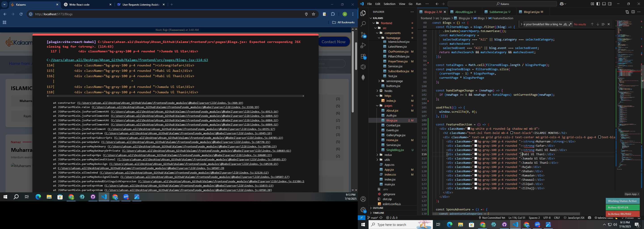Open the Accounts icon in VS Code
644x229 pixels.
(363, 199)
